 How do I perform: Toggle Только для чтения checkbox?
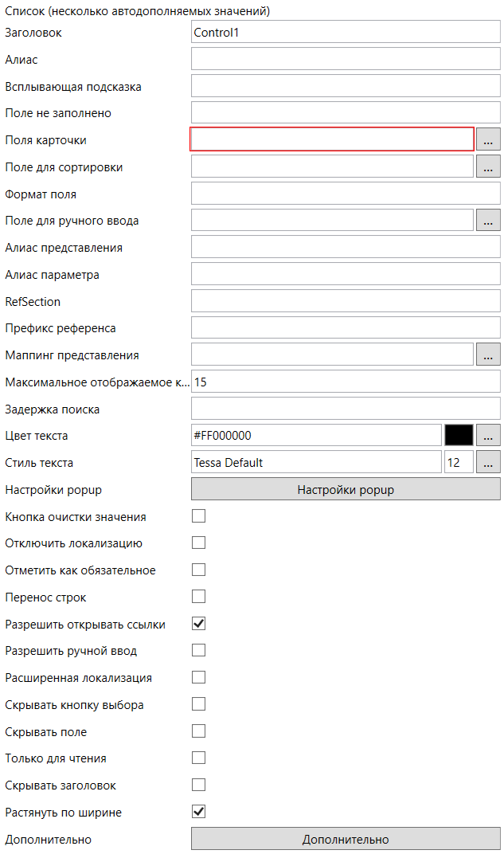[x=199, y=758]
